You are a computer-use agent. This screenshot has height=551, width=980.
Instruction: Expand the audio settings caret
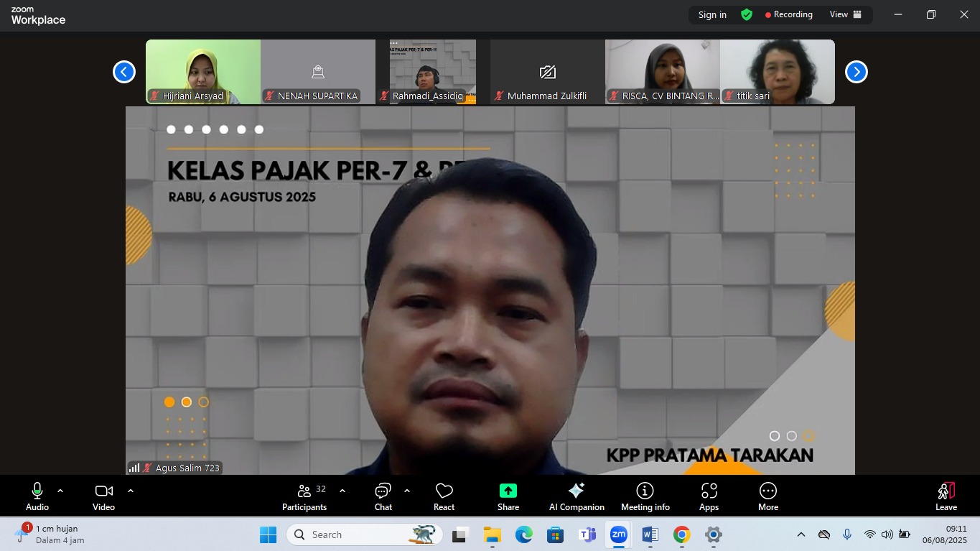60,491
